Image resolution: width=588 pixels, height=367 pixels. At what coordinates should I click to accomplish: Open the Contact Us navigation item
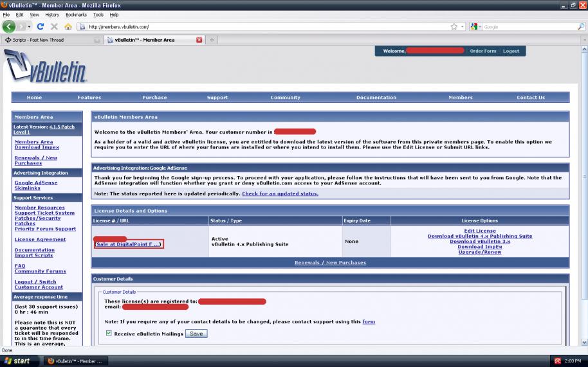(531, 97)
